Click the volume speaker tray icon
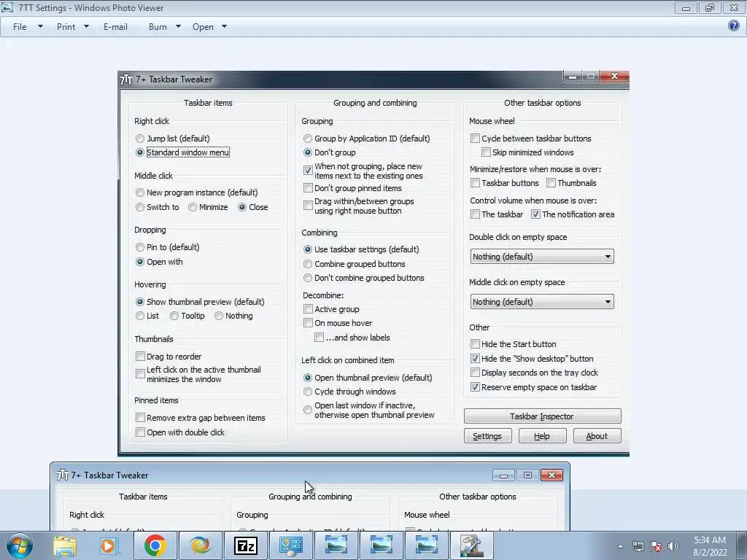The height and width of the screenshot is (560, 747). [x=673, y=546]
